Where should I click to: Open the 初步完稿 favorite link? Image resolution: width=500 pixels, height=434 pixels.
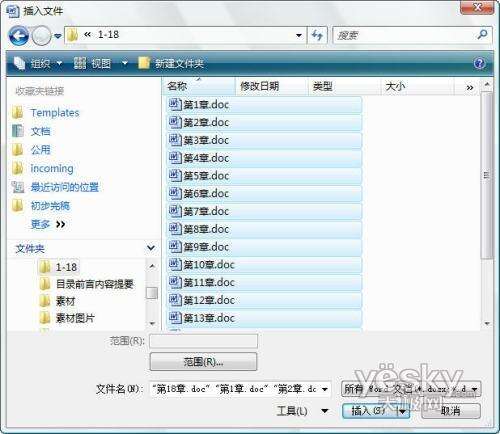pyautogui.click(x=50, y=206)
